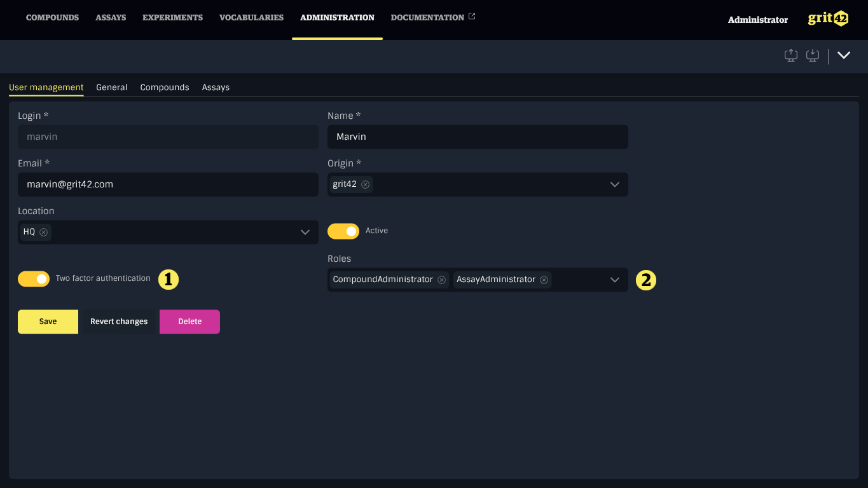Image resolution: width=868 pixels, height=488 pixels.
Task: Click the Login field containing marvin
Action: pos(168,137)
